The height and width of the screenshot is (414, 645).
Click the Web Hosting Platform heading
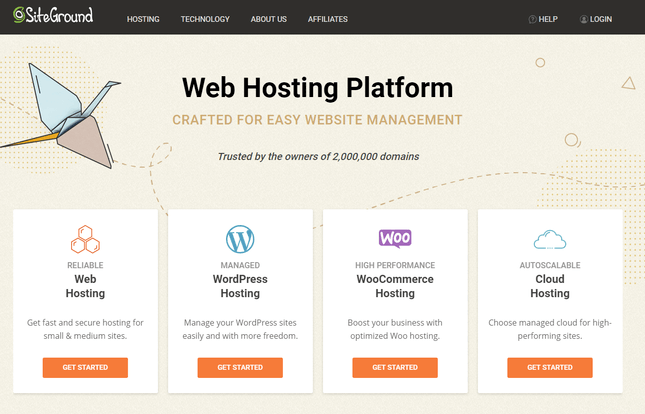click(317, 87)
